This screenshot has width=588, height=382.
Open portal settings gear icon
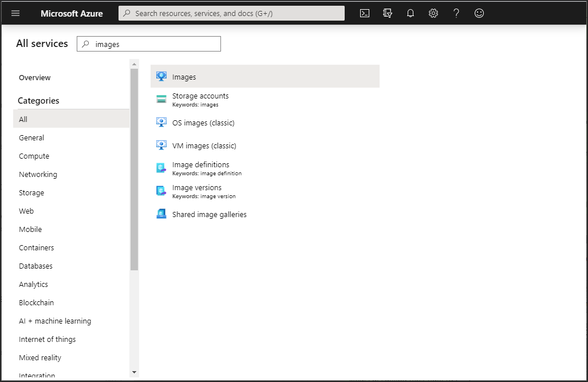pos(433,14)
